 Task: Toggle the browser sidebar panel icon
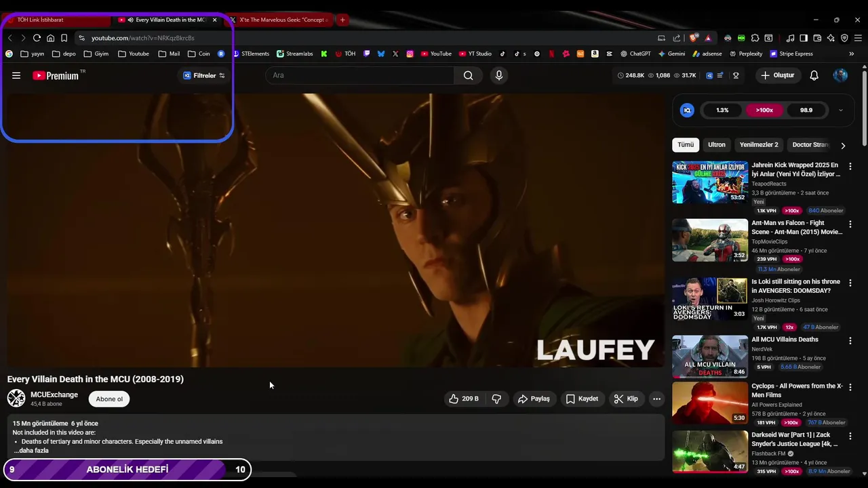pyautogui.click(x=804, y=38)
